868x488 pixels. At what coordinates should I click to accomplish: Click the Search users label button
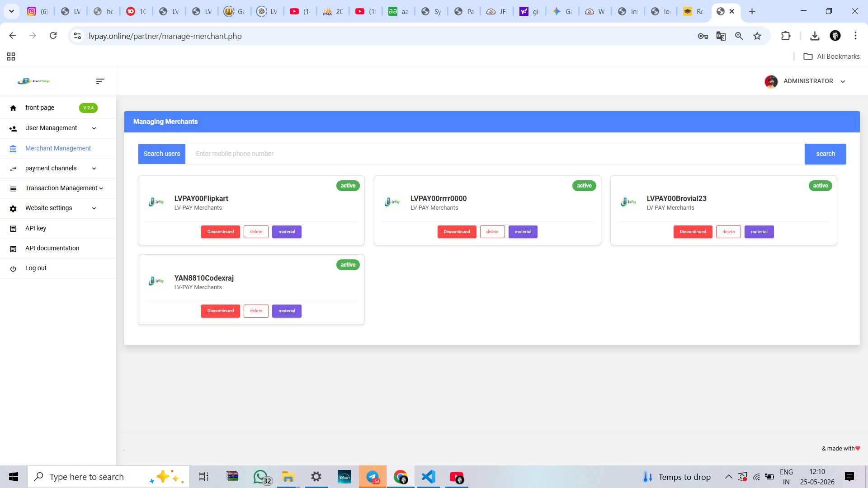[162, 154]
